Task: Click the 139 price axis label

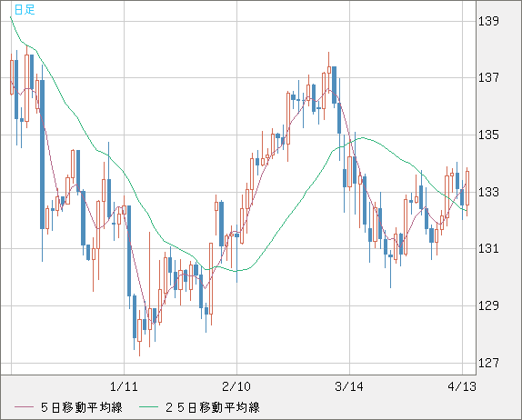Action: pos(488,21)
